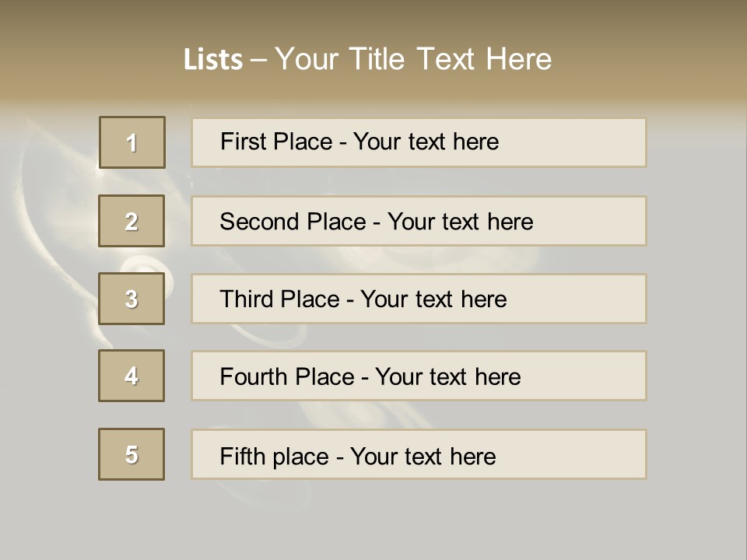This screenshot has width=747, height=560.
Task: Select the 'Third Place - Your text here' bar
Action: (419, 299)
